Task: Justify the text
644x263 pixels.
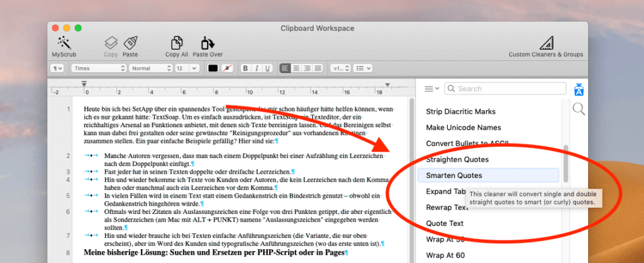Action: click(x=318, y=68)
